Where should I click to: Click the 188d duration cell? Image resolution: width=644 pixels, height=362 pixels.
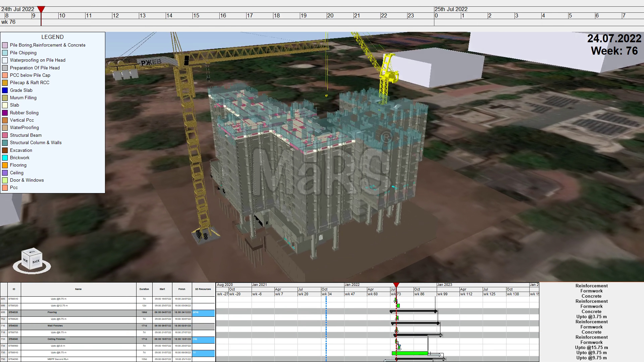coord(144,312)
